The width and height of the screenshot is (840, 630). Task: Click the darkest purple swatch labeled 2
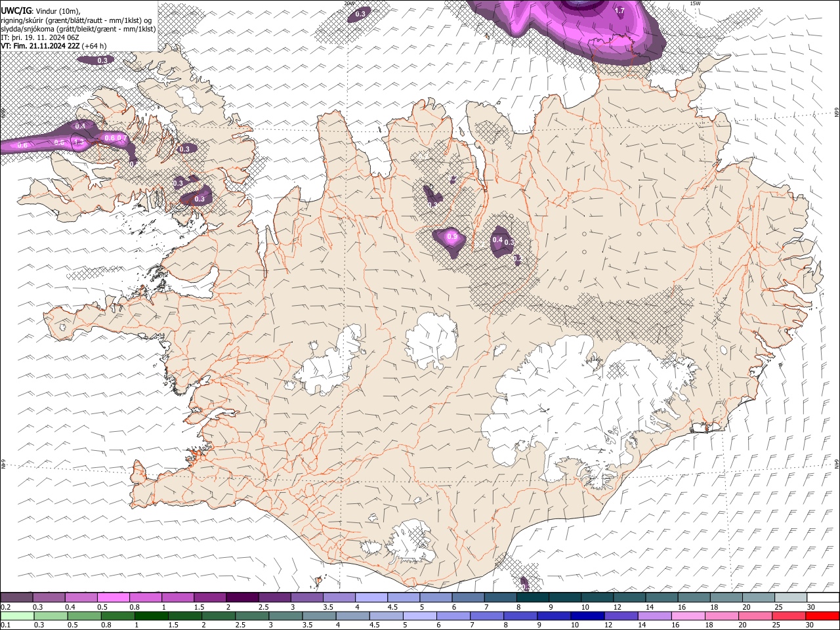coord(242,598)
